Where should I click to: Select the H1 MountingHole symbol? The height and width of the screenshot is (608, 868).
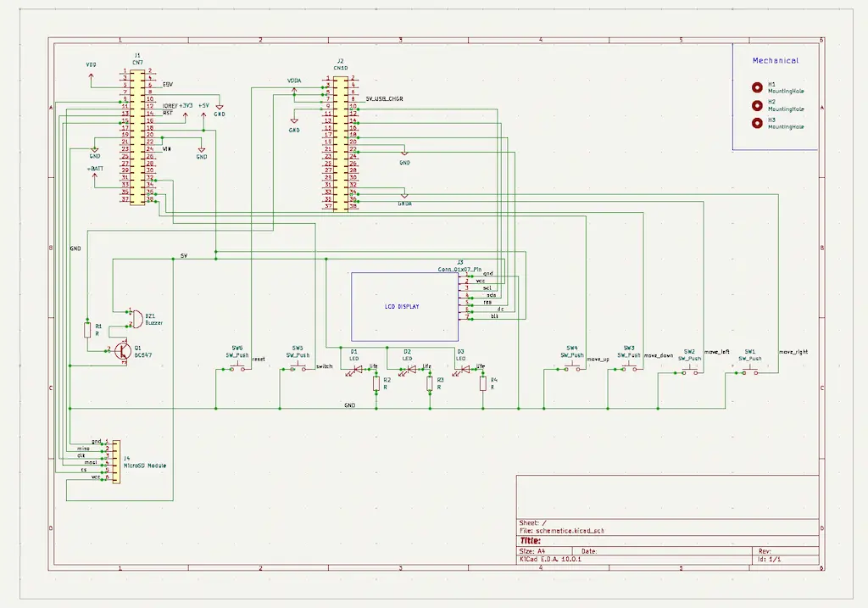(x=757, y=87)
